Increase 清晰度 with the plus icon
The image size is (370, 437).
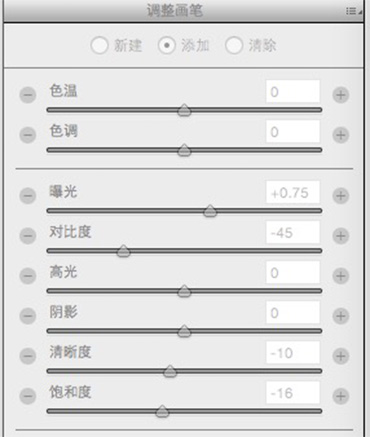point(341,356)
